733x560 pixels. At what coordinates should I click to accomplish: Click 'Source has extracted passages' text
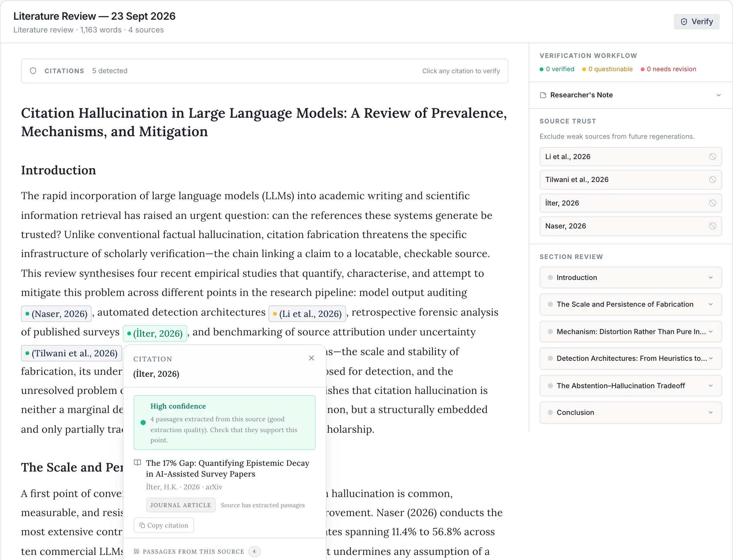263,505
